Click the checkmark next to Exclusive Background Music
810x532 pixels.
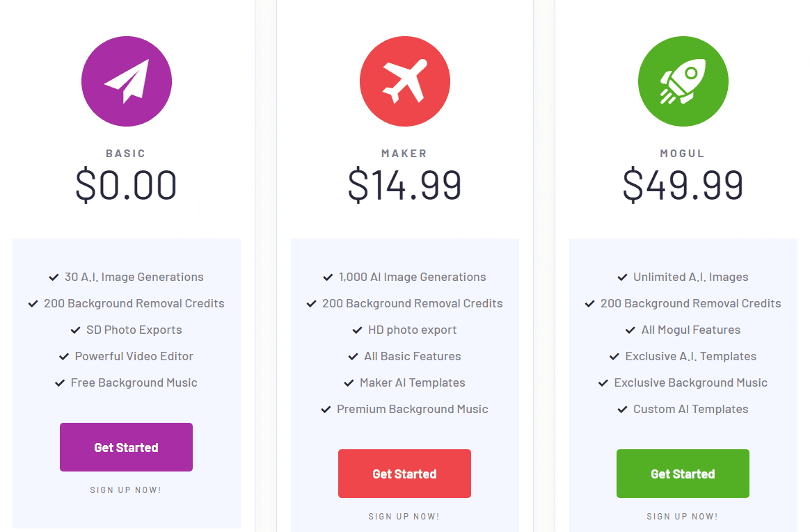603,382
